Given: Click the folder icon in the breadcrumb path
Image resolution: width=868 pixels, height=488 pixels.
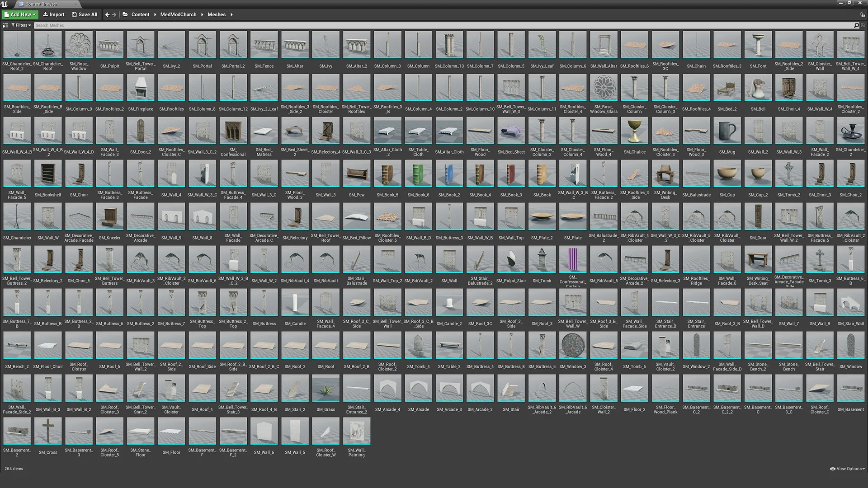Looking at the screenshot, I should click(x=125, y=14).
